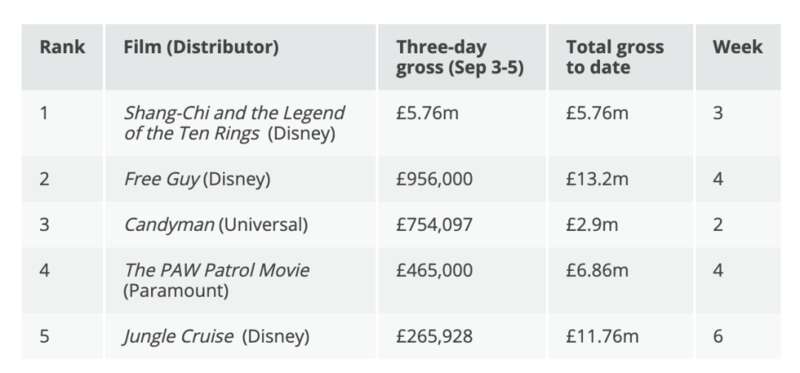Image resolution: width=800 pixels, height=373 pixels.
Task: Select rank number 3 in Candyman row
Action: point(44,225)
